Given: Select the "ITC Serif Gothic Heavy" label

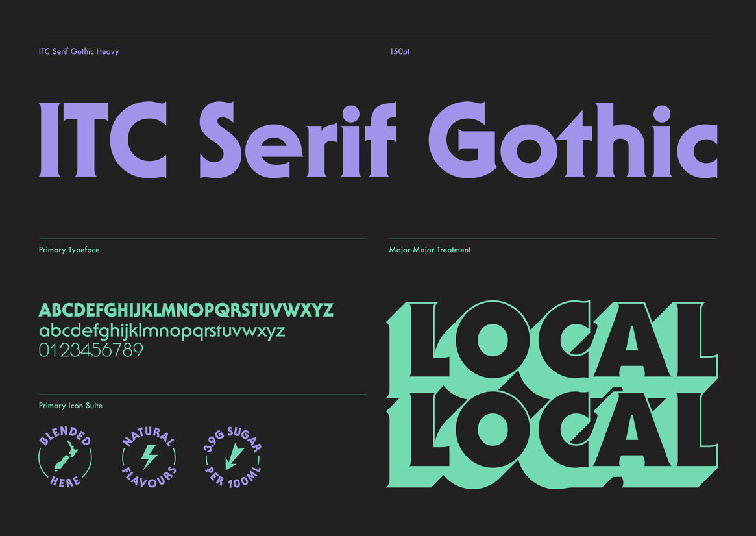Looking at the screenshot, I should click(x=79, y=51).
